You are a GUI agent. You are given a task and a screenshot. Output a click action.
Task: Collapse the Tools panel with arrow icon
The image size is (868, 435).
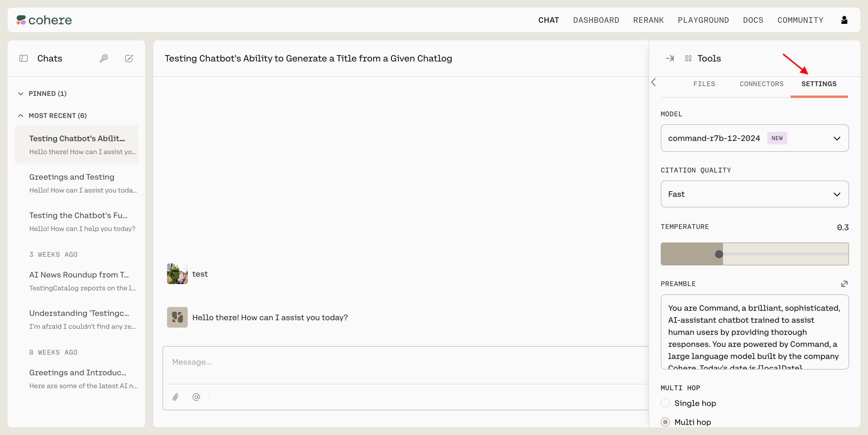click(x=670, y=59)
